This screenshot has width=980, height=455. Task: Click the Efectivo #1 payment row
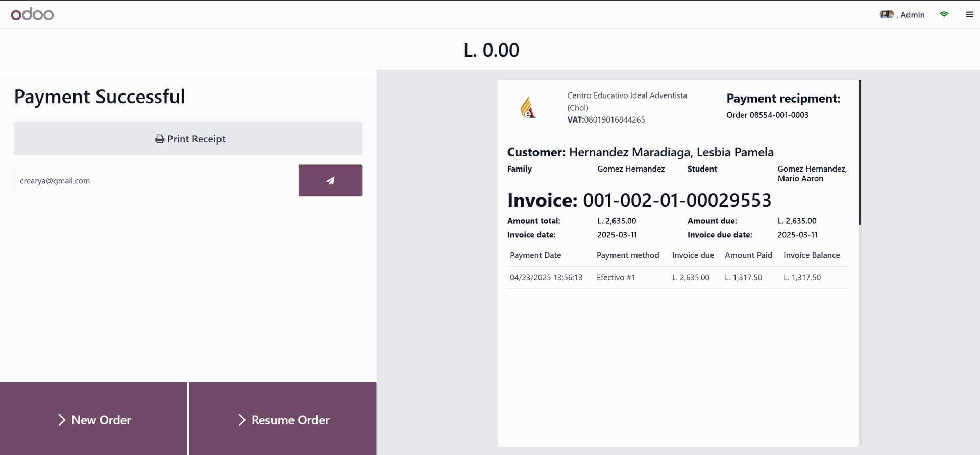[x=616, y=277]
